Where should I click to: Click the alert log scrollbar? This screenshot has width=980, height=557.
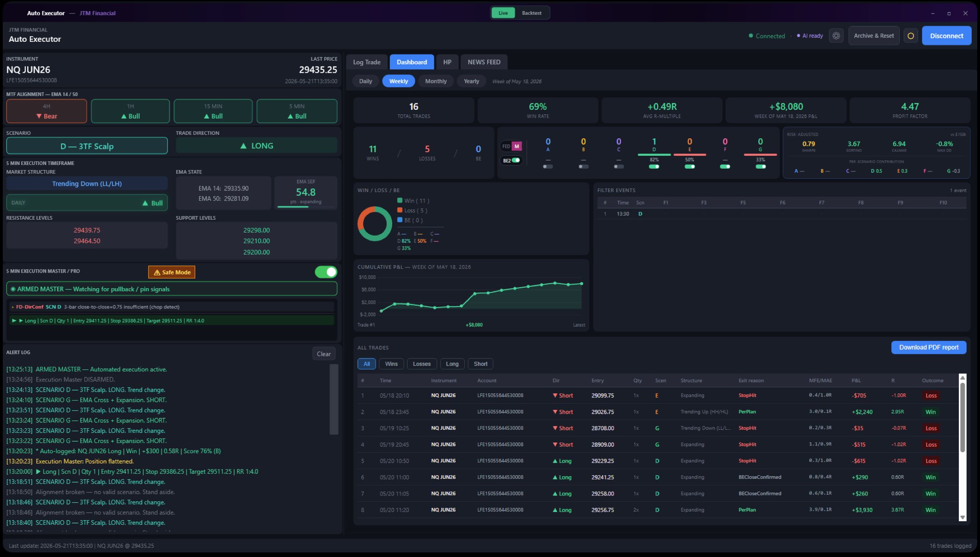pos(334,399)
